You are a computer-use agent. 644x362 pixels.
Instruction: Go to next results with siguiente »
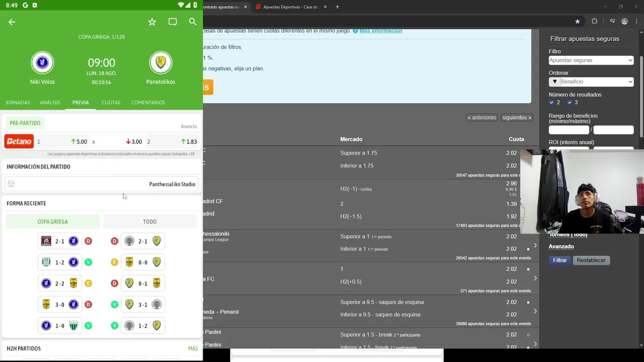[x=517, y=118]
